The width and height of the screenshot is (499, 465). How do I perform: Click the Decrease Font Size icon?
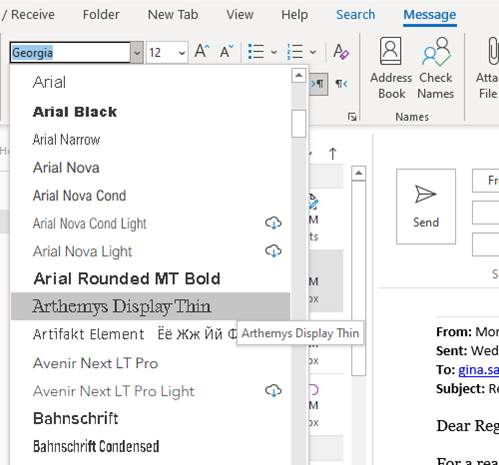(227, 52)
